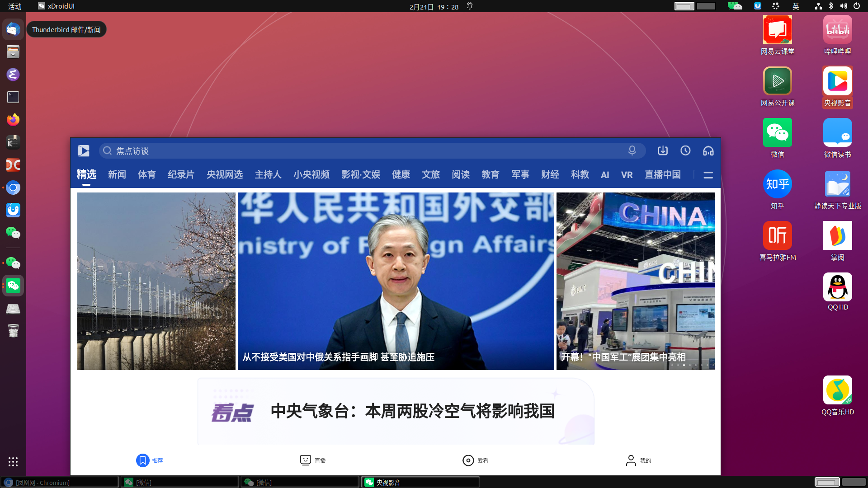Open the input method switcher labeled 英
The width and height of the screenshot is (868, 488).
click(796, 6)
